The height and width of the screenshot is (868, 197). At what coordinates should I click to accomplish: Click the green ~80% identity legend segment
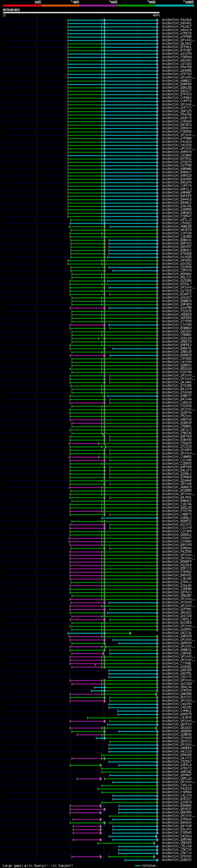point(137,6)
